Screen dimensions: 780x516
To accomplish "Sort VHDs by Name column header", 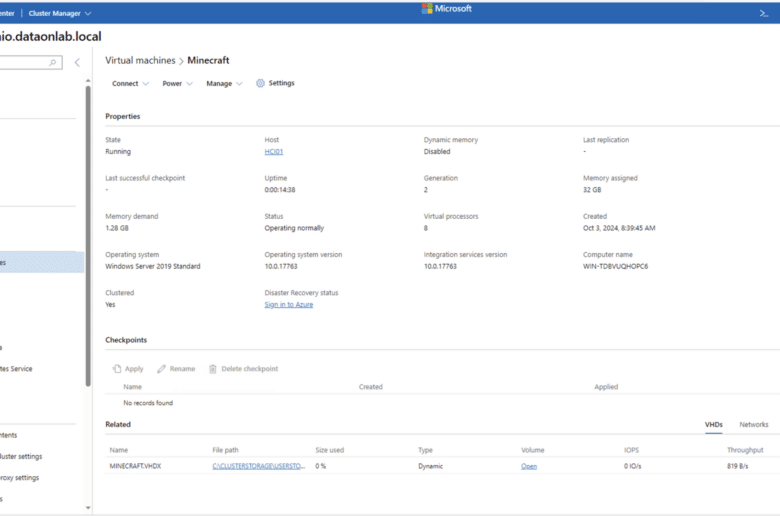I will 118,450.
